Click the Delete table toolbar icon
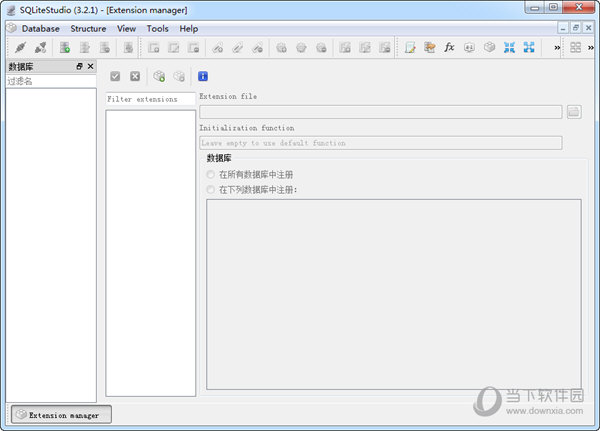The image size is (600, 431). pos(194,47)
